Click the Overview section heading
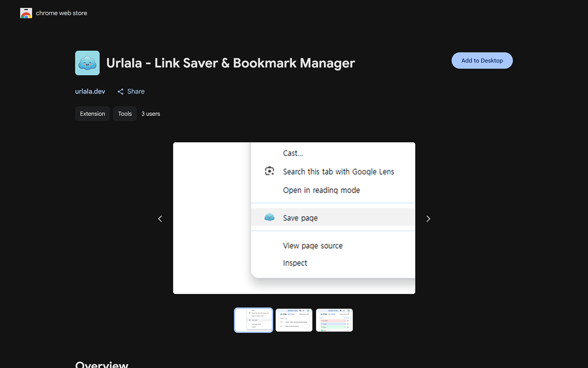Viewport: 588px width, 368px height. tap(102, 364)
